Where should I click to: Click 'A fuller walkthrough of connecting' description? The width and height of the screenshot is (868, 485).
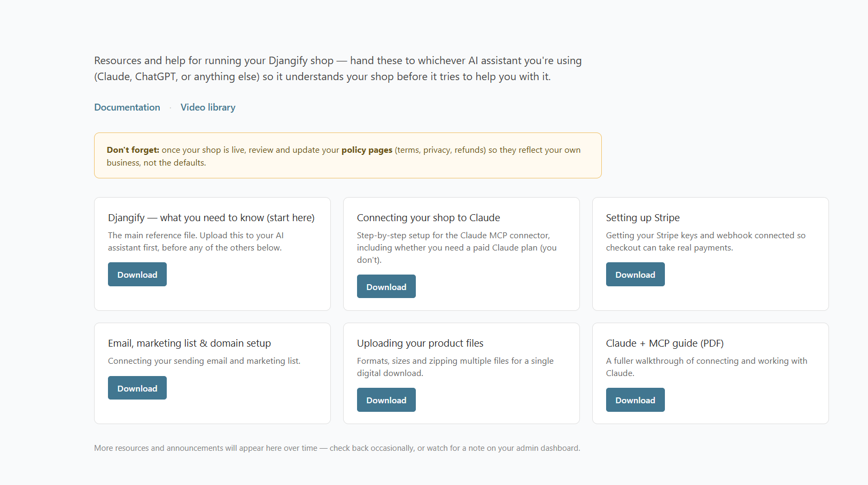(707, 367)
